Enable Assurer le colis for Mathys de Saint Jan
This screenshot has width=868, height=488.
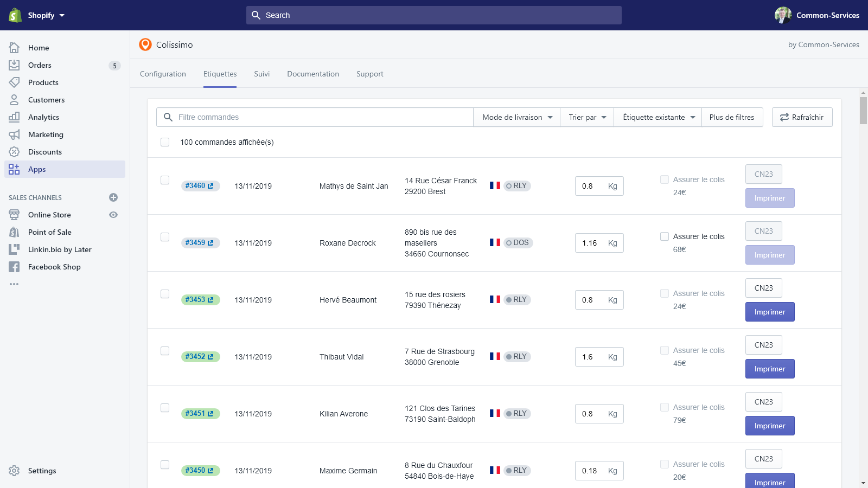665,179
